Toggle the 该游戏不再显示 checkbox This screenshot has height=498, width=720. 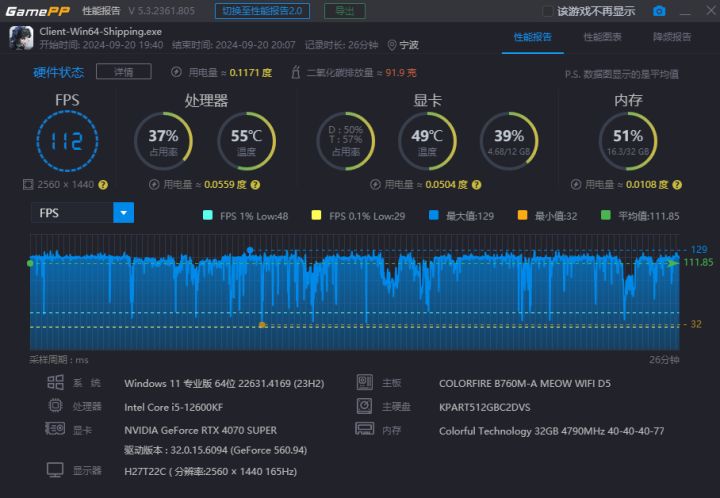click(547, 11)
